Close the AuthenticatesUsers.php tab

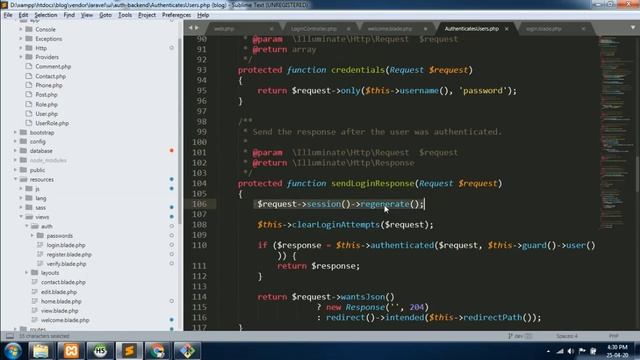pyautogui.click(x=507, y=29)
